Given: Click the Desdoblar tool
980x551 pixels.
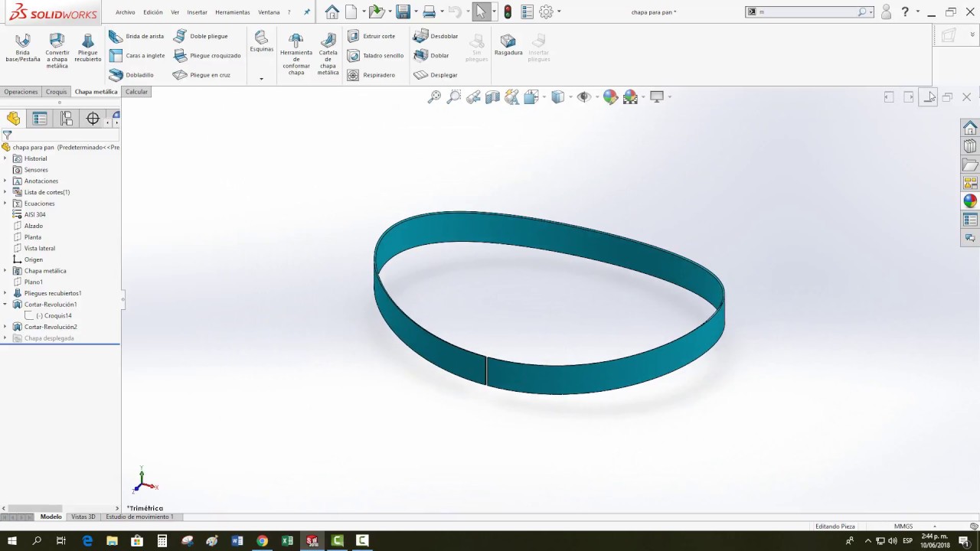Looking at the screenshot, I should tap(436, 36).
